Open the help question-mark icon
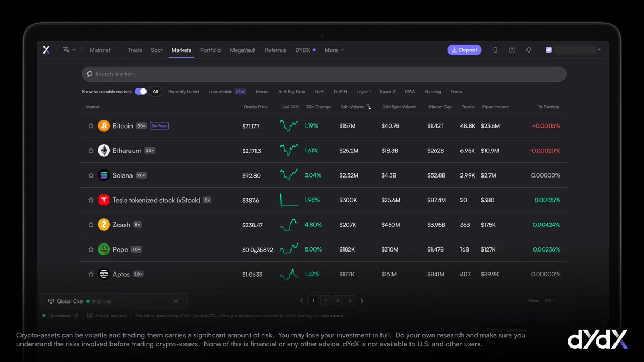This screenshot has height=362, width=644. pos(512,50)
